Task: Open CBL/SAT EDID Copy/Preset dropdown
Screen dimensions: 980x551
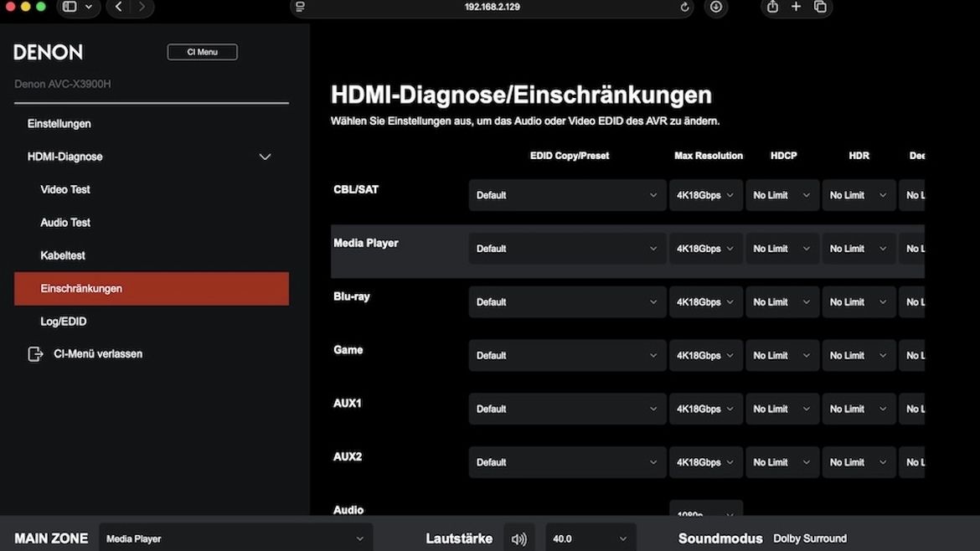Action: pos(567,195)
